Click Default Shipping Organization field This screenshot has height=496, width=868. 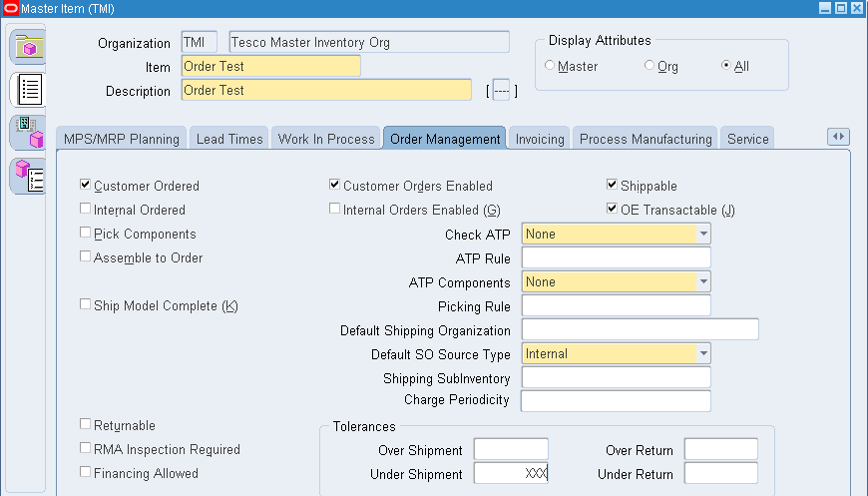(640, 330)
